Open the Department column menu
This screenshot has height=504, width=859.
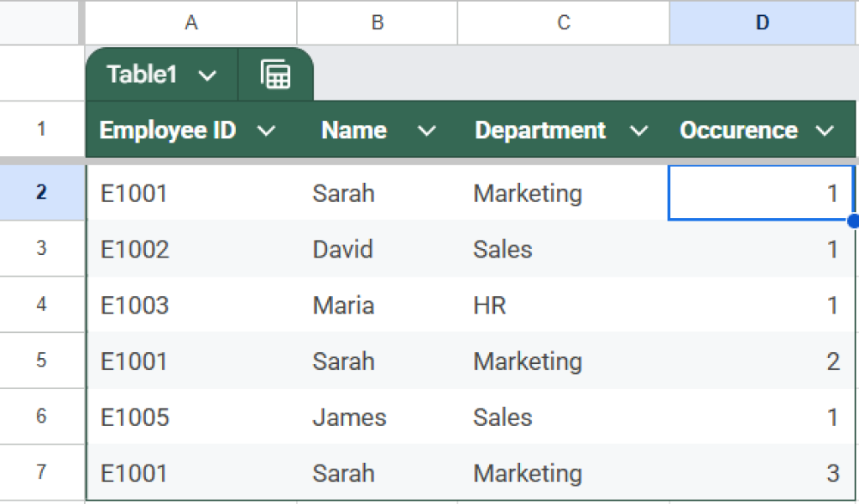(640, 130)
